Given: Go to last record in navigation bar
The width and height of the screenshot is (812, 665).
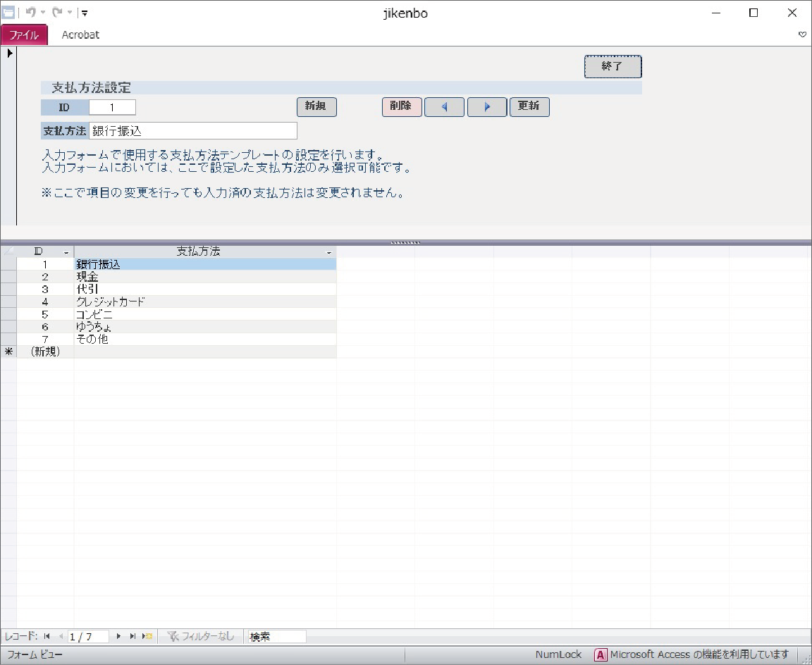Looking at the screenshot, I should (133, 636).
